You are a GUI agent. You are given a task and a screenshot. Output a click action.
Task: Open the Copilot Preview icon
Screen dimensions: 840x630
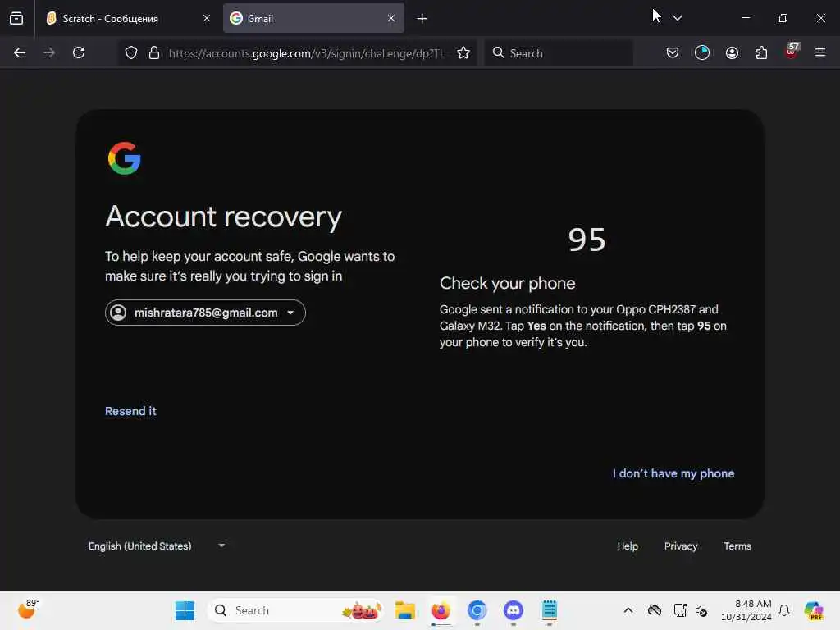coord(814,610)
